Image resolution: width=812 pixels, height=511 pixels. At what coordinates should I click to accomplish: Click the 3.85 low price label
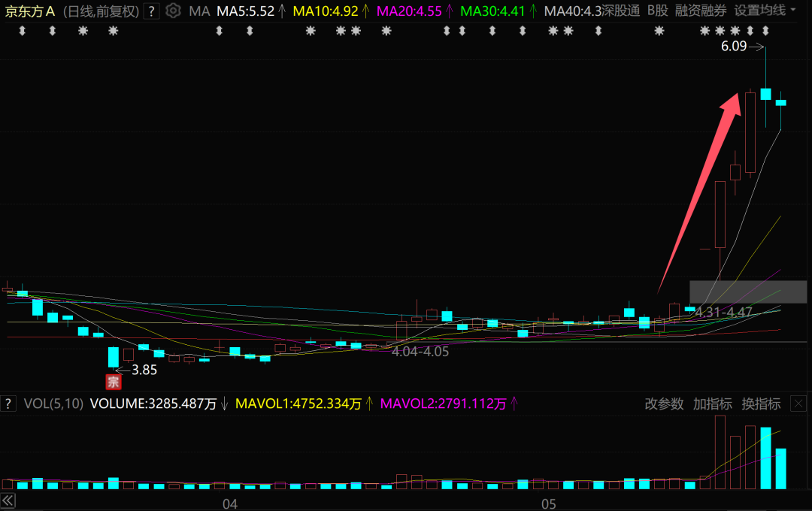click(x=144, y=370)
